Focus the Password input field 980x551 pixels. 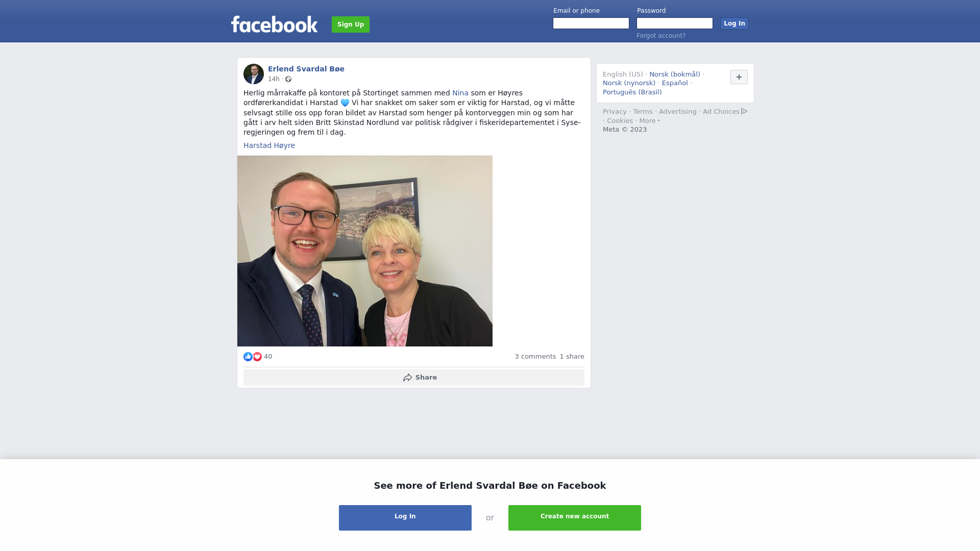[675, 23]
